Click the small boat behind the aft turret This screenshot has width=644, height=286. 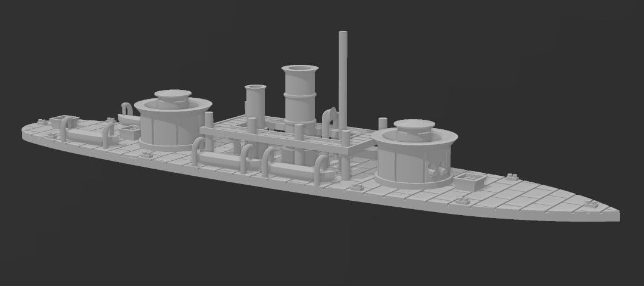pos(128,116)
